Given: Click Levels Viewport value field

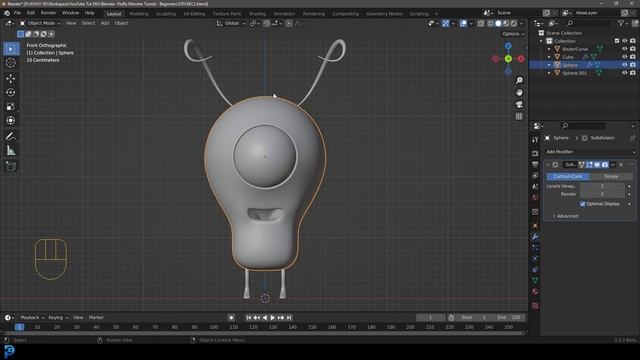Looking at the screenshot, I should click(602, 186).
